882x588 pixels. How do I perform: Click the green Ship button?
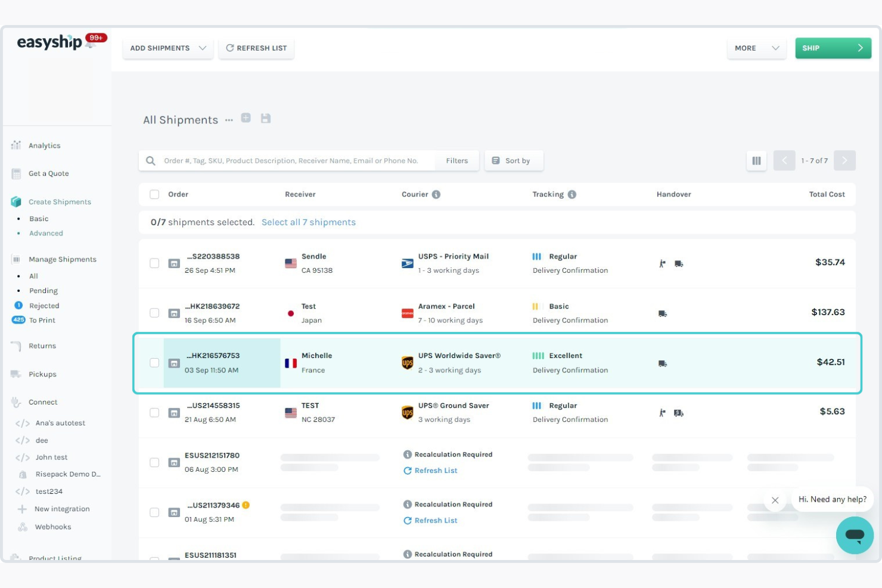click(833, 48)
